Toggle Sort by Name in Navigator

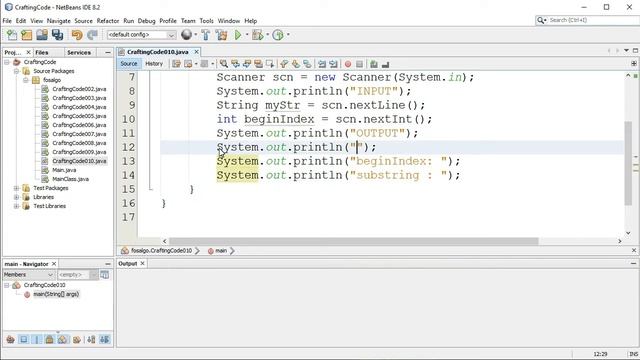(x=91, y=340)
